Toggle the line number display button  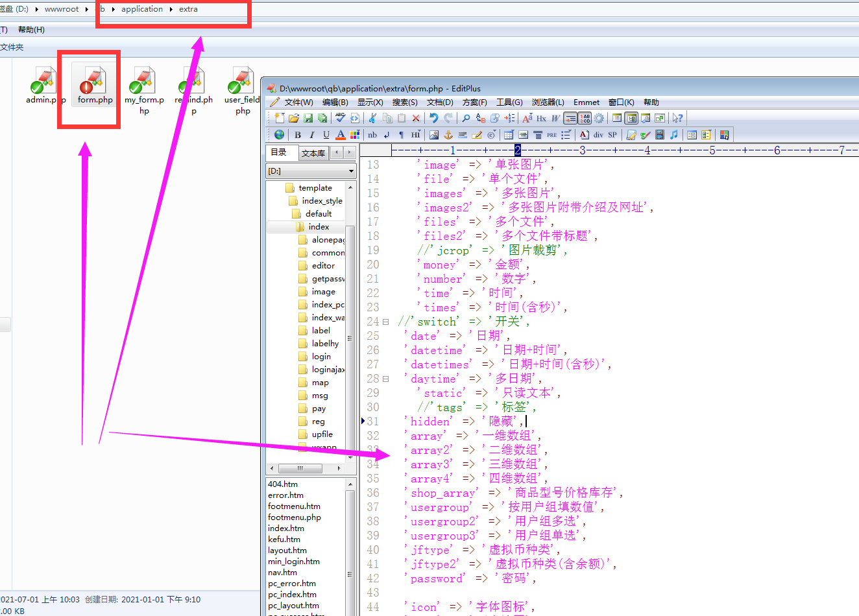click(x=585, y=118)
